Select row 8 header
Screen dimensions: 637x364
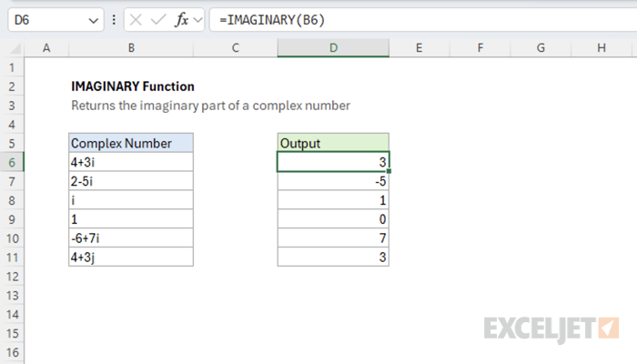point(12,200)
